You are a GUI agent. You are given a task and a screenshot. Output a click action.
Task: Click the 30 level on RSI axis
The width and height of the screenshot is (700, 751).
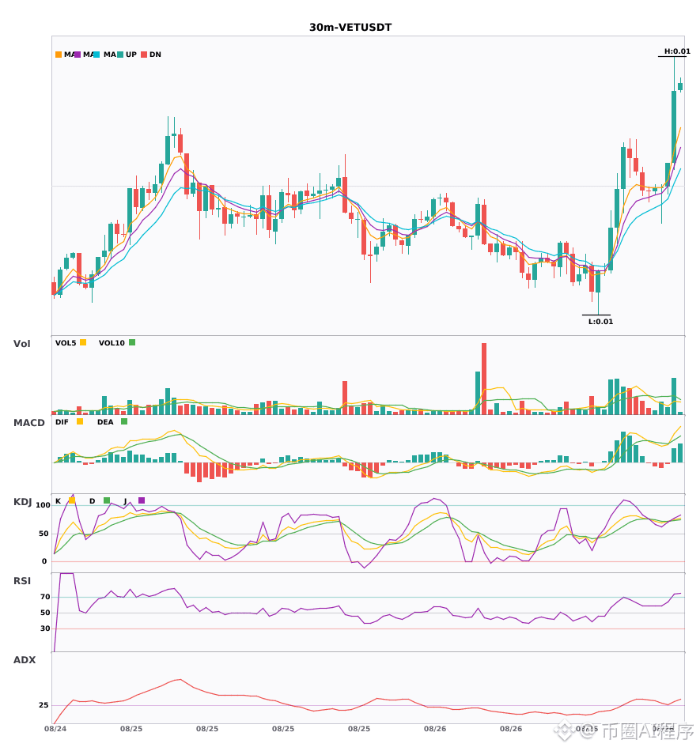pyautogui.click(x=45, y=628)
